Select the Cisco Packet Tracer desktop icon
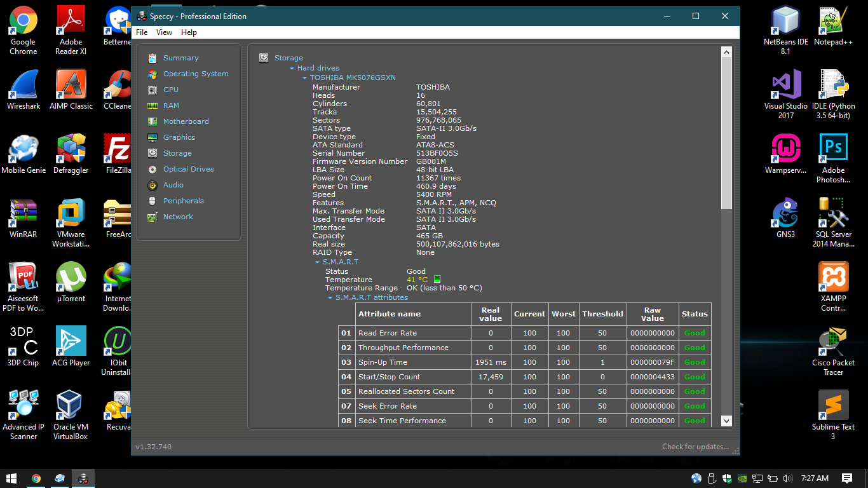Image resolution: width=868 pixels, height=488 pixels. pyautogui.click(x=834, y=351)
